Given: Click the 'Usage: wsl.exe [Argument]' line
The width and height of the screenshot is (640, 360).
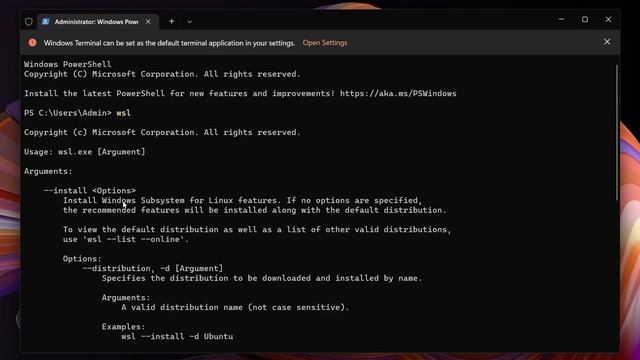Looking at the screenshot, I should coord(84,152).
